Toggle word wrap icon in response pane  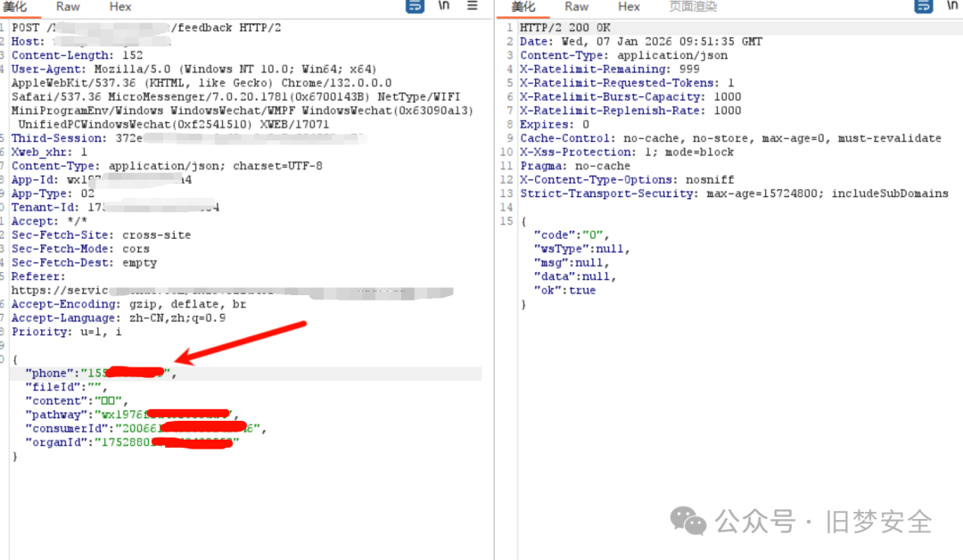pos(924,6)
